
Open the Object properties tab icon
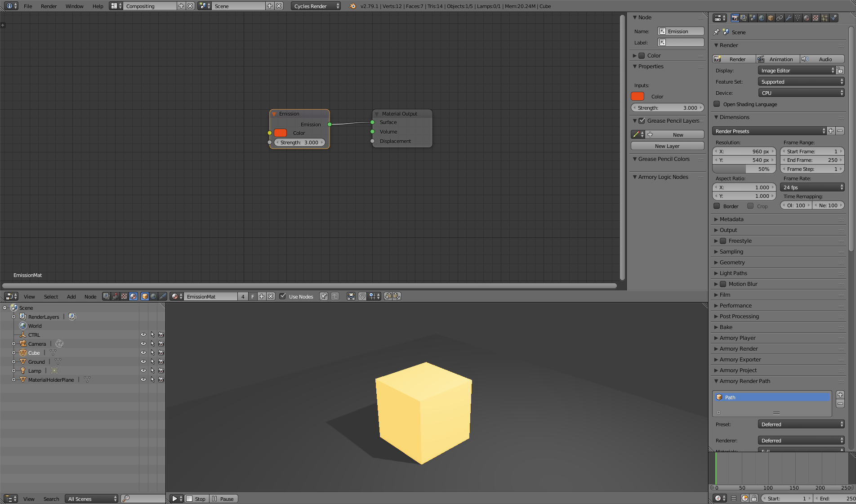[x=771, y=18]
